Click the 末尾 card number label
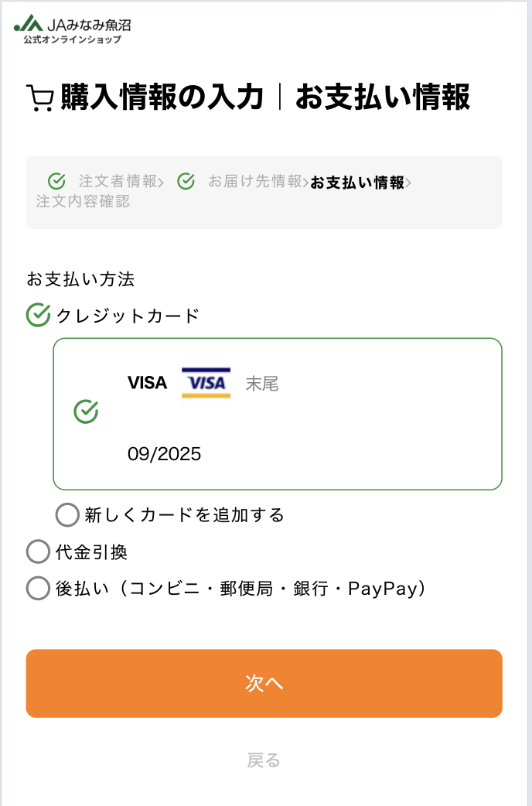 coord(262,383)
